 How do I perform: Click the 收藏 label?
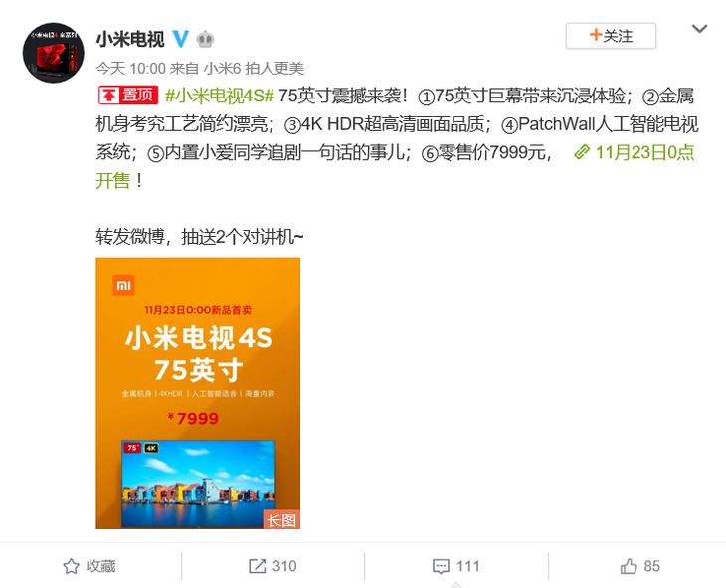[100, 566]
